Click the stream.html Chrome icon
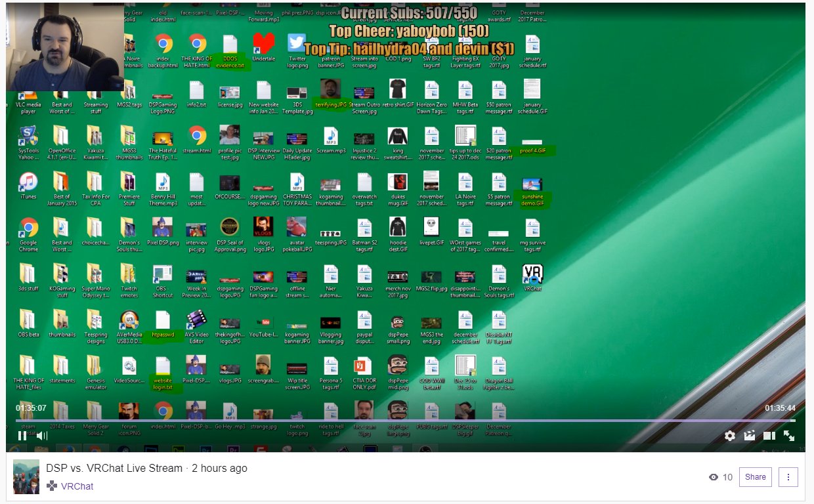814x504 pixels. click(198, 136)
